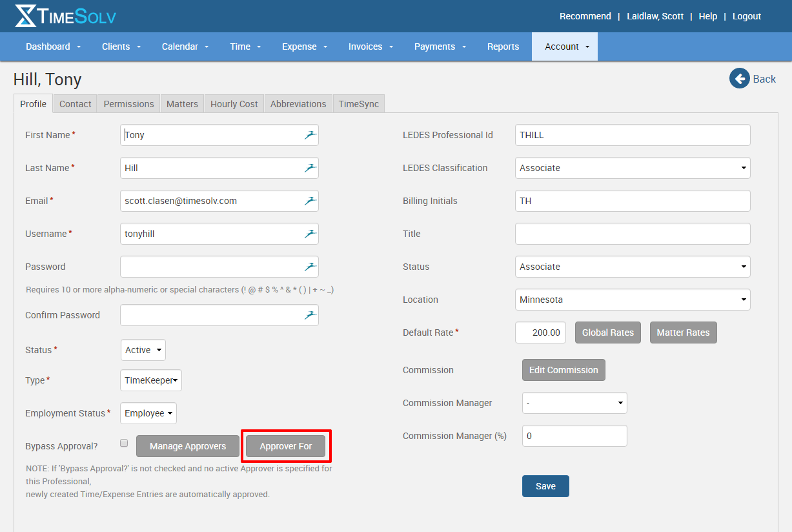Click the TimeSolv logo icon
The image size is (792, 532).
(x=26, y=16)
